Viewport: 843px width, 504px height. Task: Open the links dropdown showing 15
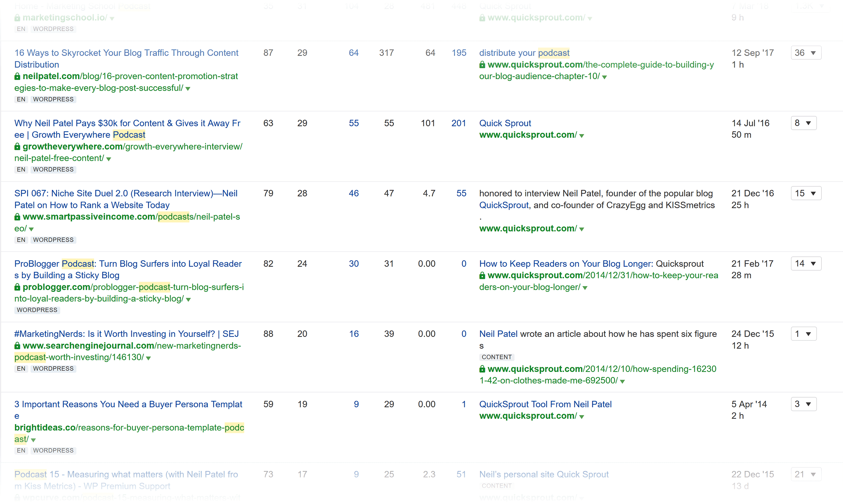pos(806,193)
